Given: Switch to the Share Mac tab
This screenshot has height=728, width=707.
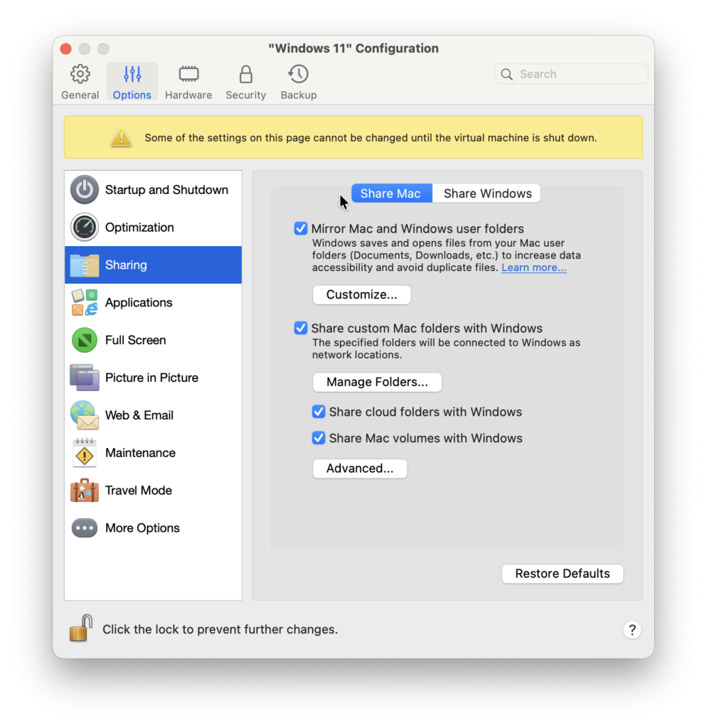Looking at the screenshot, I should click(392, 193).
